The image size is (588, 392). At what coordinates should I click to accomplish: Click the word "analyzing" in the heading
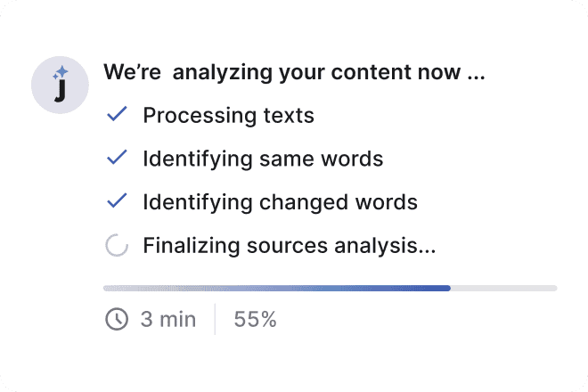click(223, 72)
